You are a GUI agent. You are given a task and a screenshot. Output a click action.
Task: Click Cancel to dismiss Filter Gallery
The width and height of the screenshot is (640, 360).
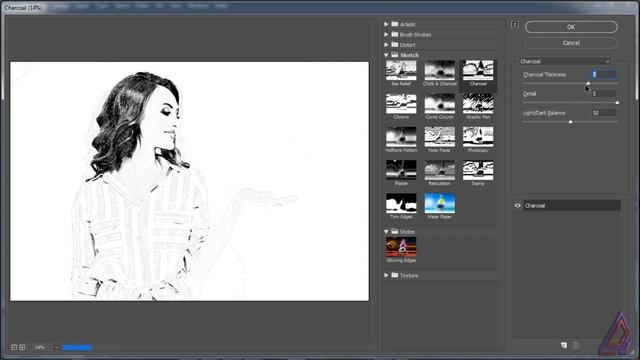[571, 43]
